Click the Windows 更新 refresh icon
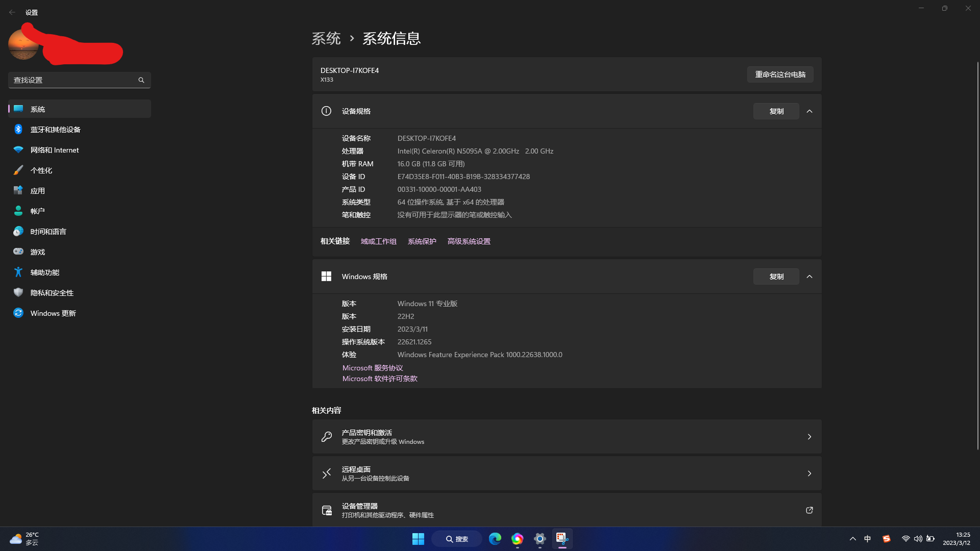 pyautogui.click(x=18, y=313)
